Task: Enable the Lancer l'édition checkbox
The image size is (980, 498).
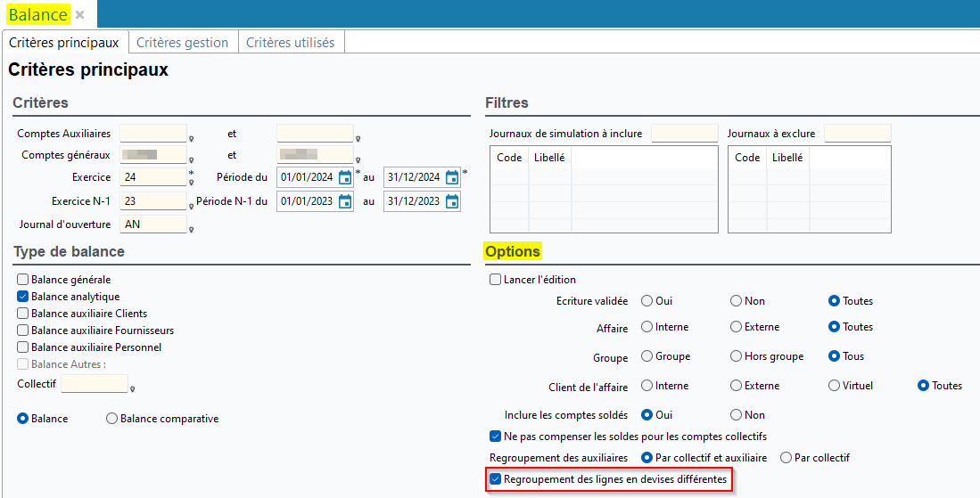Action: tap(496, 280)
